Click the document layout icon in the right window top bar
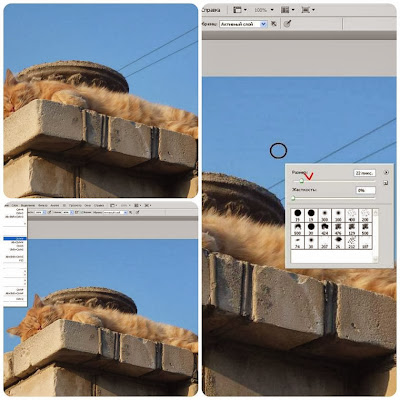The width and height of the screenshot is (400, 400). point(237,10)
